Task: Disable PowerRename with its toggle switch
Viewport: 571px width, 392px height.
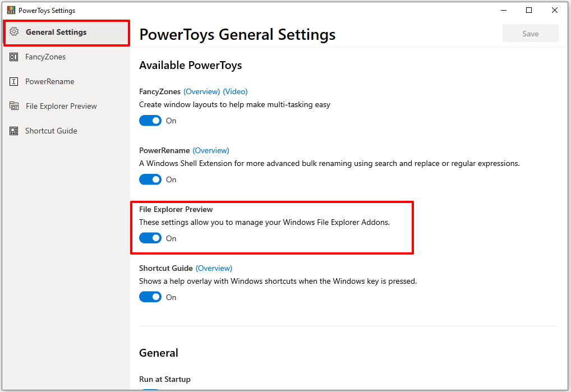Action: (150, 179)
